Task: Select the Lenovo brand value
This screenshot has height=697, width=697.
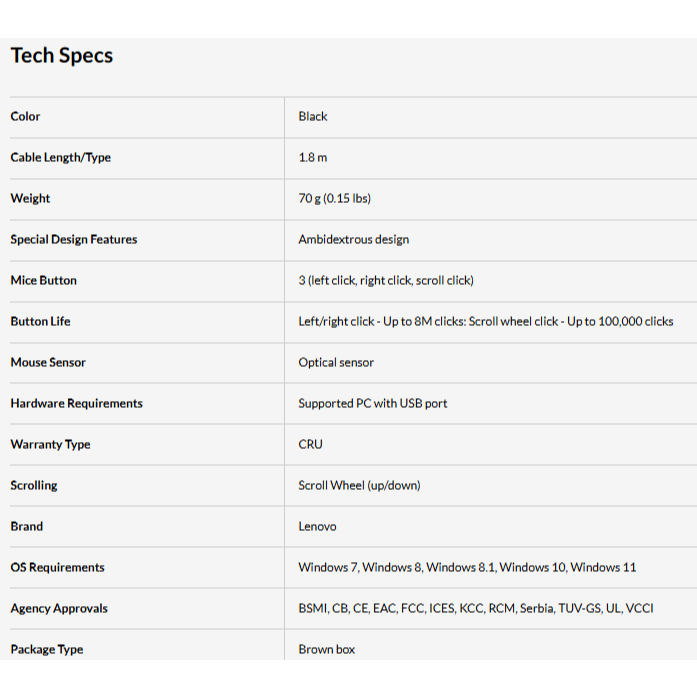Action: click(x=318, y=527)
